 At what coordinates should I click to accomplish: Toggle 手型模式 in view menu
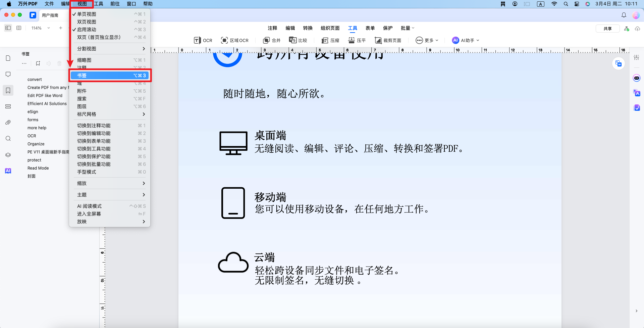coord(110,172)
